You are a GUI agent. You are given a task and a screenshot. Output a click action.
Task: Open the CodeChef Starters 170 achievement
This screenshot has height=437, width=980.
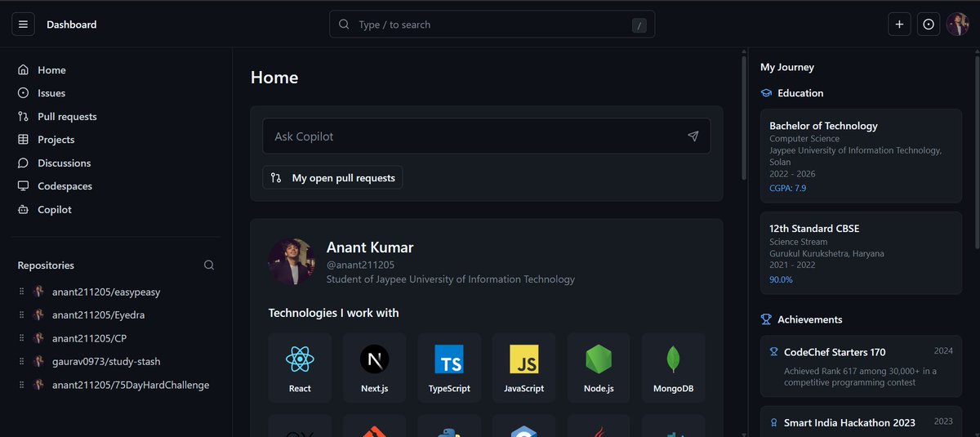pyautogui.click(x=861, y=366)
